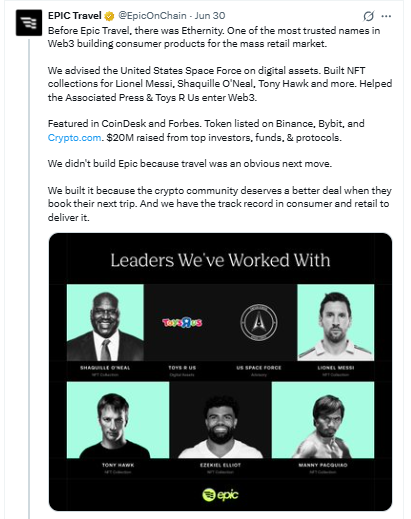
Task: Open the Grok explain post icon
Action: pyautogui.click(x=368, y=16)
